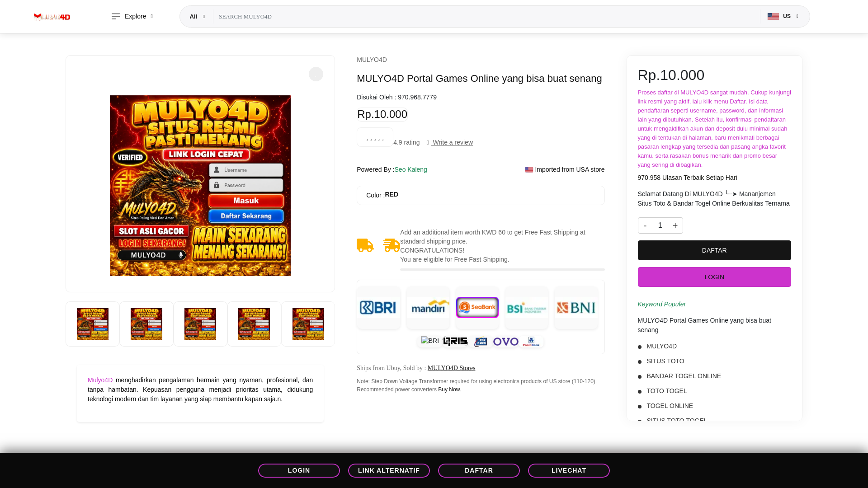Select the BSI bank logo
The height and width of the screenshot is (488, 868).
tap(527, 308)
